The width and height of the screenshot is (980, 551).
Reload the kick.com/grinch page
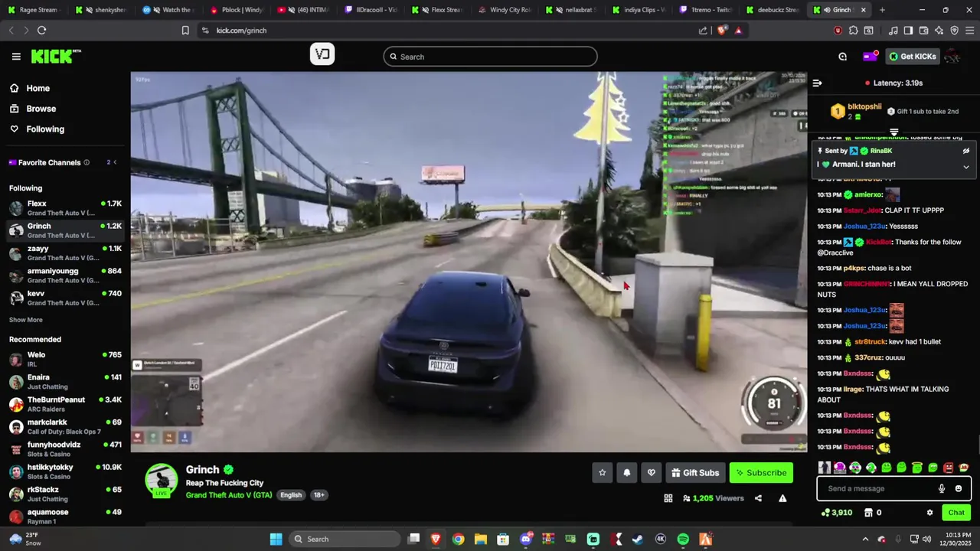point(41,31)
